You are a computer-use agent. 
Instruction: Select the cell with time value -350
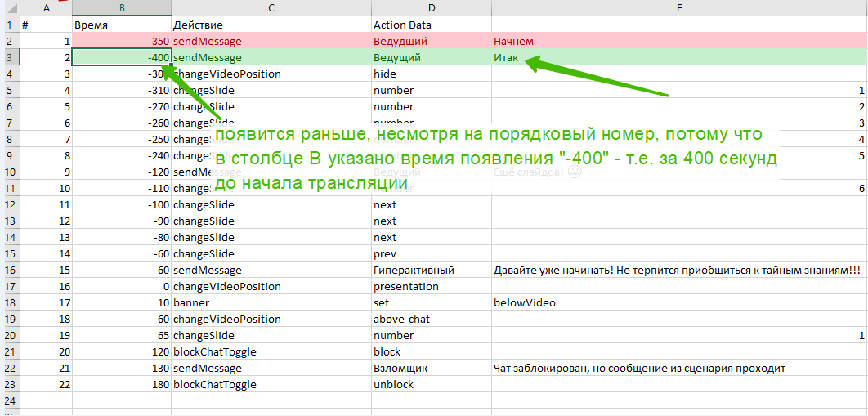coord(121,41)
